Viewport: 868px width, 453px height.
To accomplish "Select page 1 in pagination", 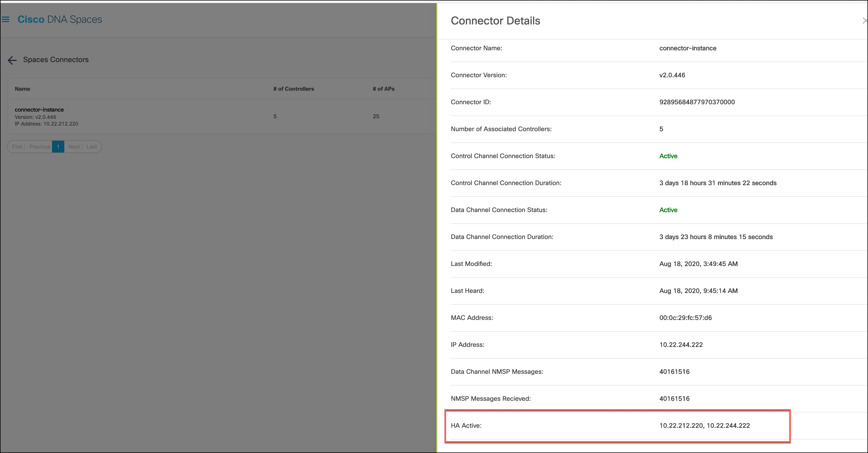I will coord(58,147).
